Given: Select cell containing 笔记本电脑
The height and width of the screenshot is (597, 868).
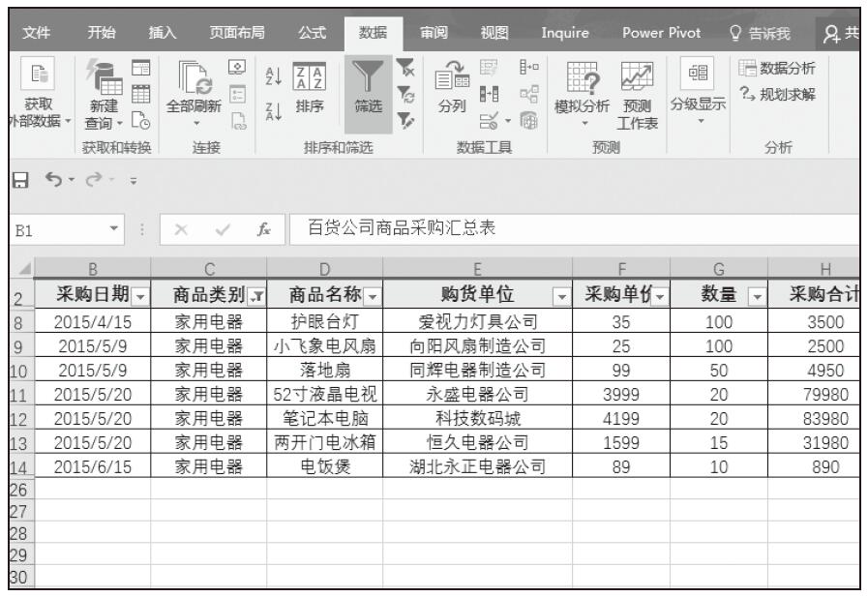Looking at the screenshot, I should coord(324,418).
